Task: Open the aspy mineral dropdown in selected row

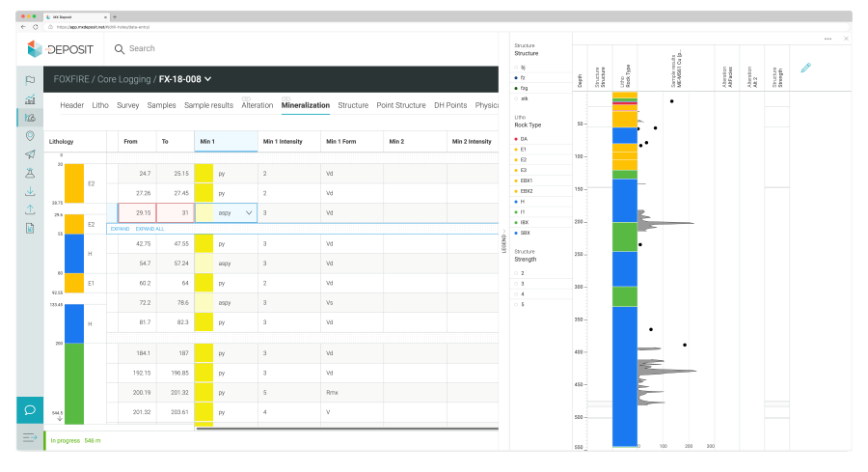Action: point(249,212)
